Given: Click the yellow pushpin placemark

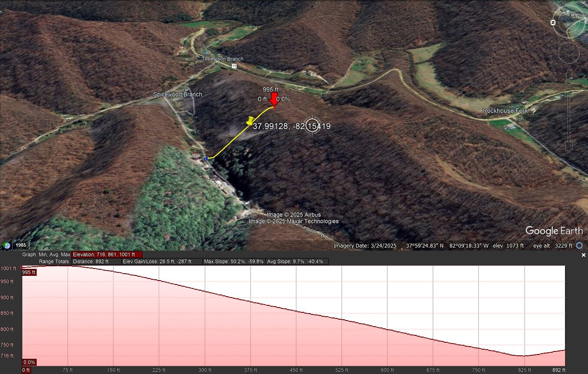Looking at the screenshot, I should click(250, 121).
